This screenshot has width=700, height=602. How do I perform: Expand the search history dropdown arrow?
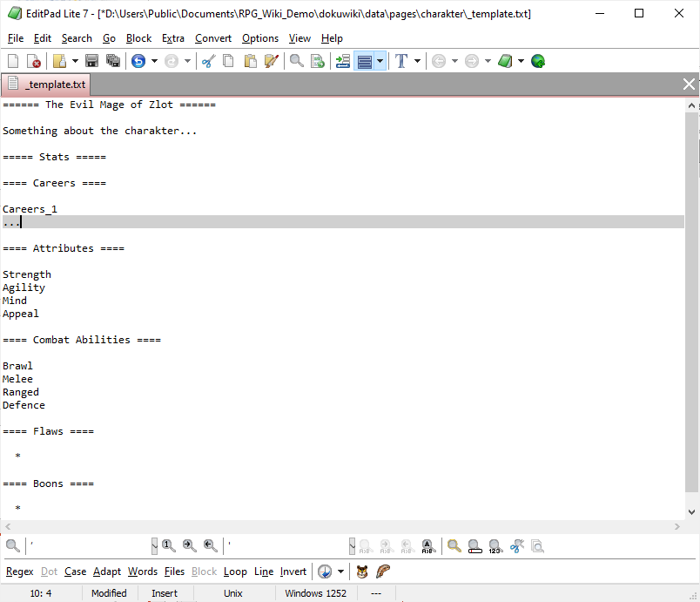(x=340, y=572)
